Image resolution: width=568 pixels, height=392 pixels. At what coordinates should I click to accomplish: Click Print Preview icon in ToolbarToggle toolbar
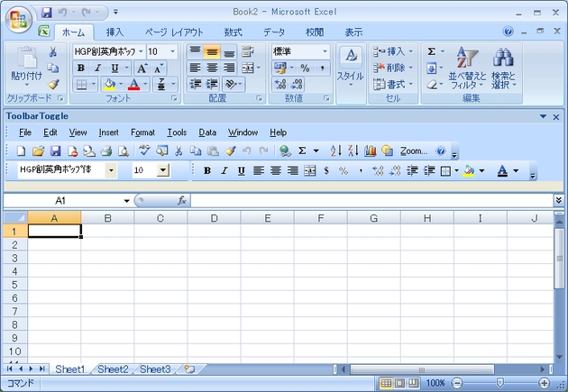tap(124, 150)
